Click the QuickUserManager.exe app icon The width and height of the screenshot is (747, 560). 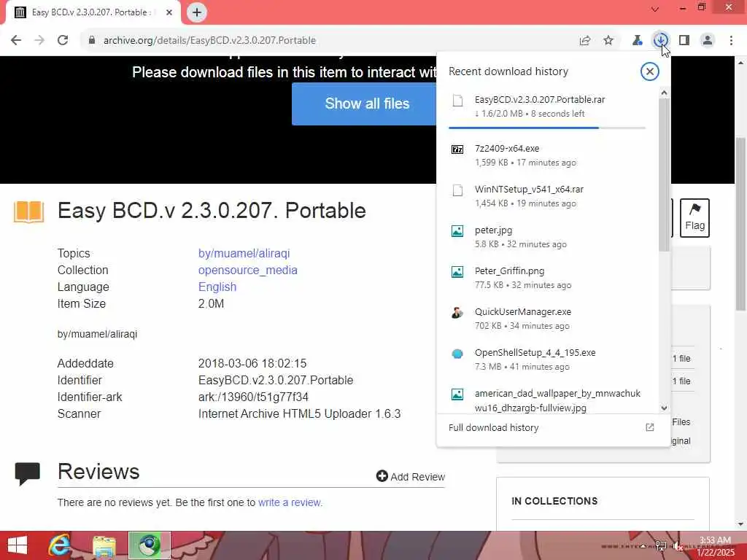click(457, 313)
